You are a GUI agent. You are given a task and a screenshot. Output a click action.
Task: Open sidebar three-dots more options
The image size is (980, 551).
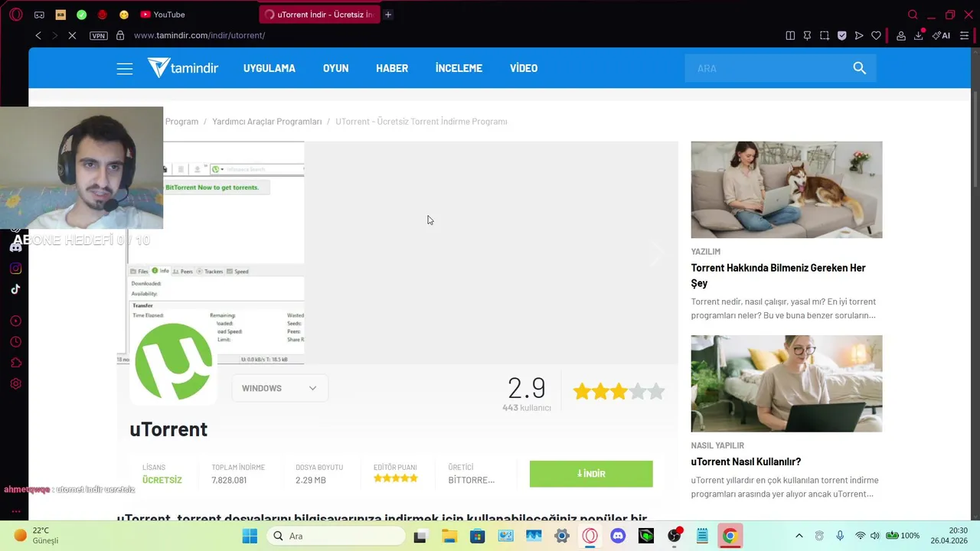click(x=15, y=511)
